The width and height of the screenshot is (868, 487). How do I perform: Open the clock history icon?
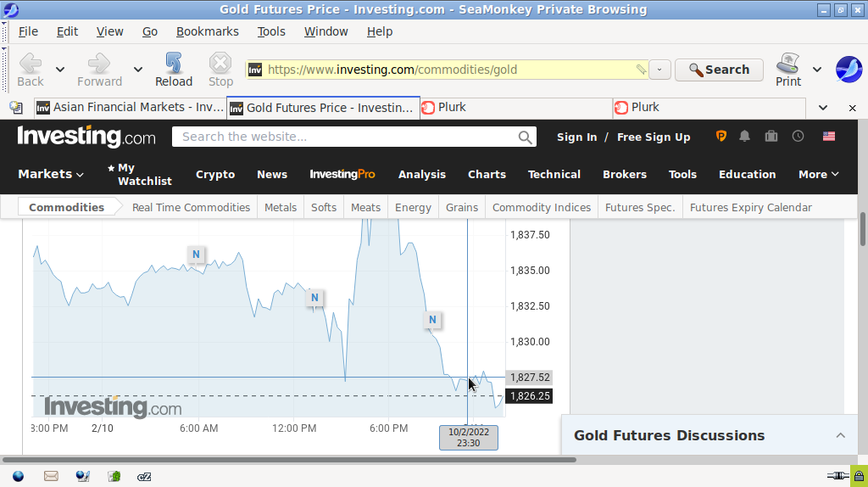(798, 137)
